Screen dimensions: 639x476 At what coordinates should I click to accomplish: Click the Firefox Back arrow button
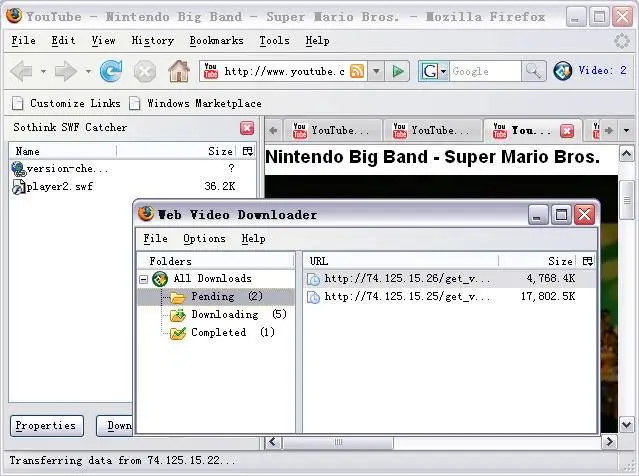[21, 71]
